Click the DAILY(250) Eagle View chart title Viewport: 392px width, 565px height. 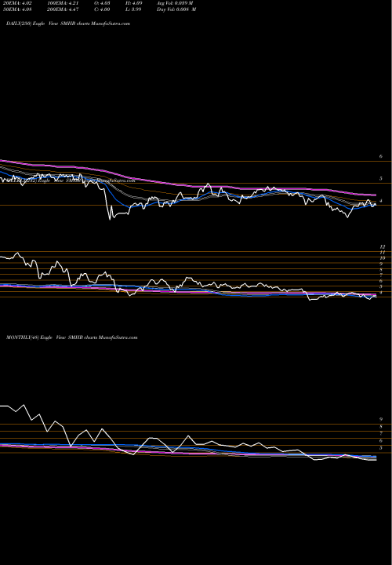[68, 24]
